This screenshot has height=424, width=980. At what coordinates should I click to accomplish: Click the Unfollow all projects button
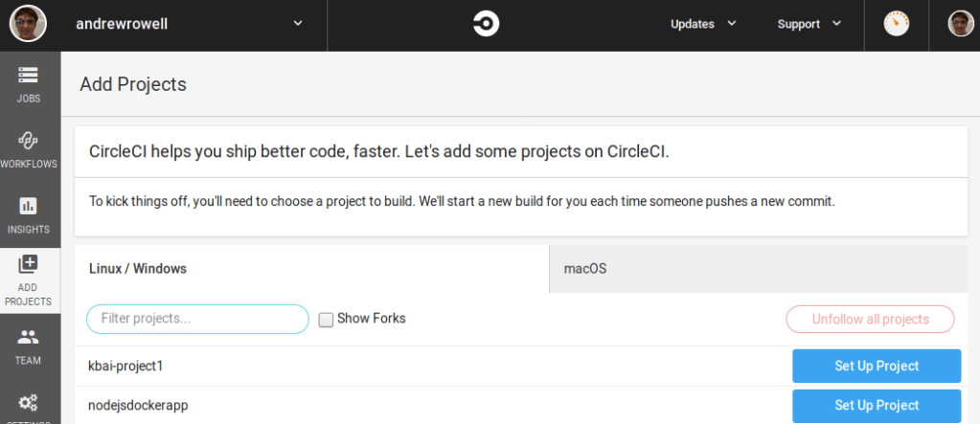870,319
